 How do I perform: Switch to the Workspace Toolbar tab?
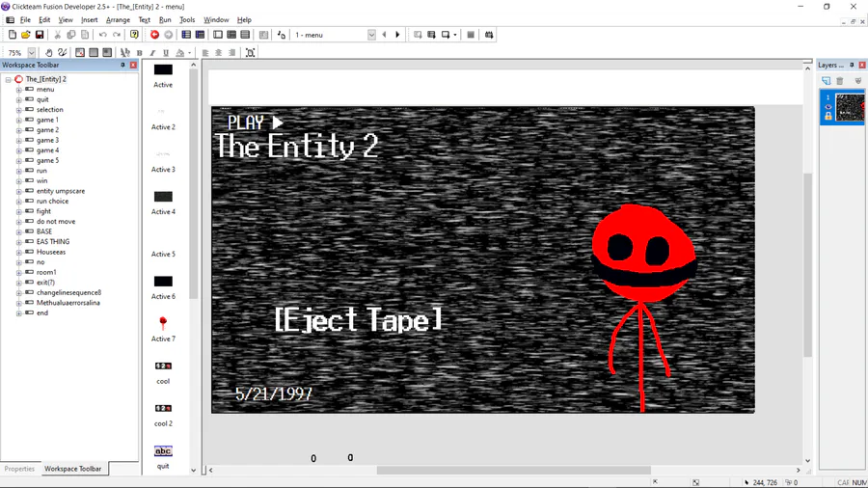(x=73, y=469)
